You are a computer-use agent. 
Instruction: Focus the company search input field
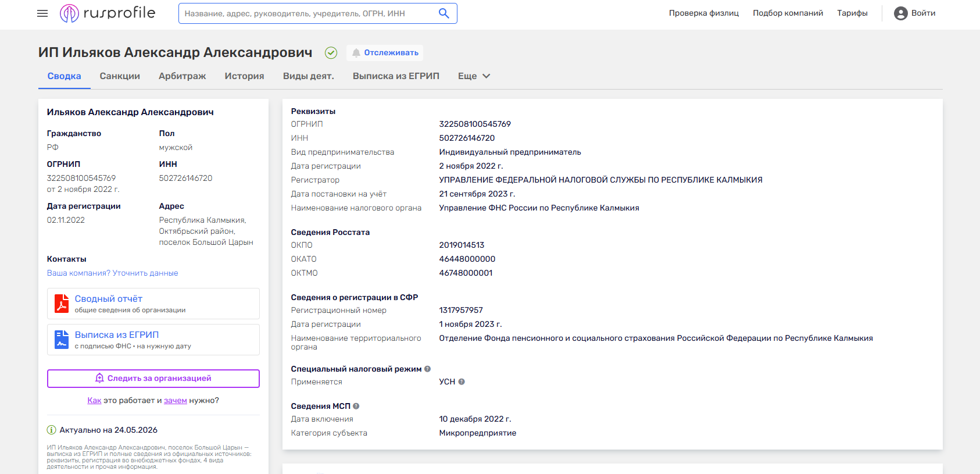coord(308,13)
